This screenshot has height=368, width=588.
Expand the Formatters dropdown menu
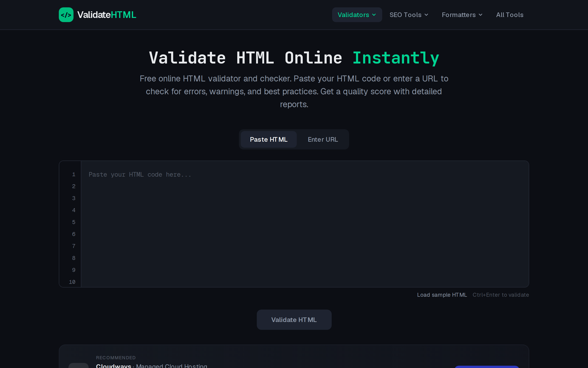tap(462, 15)
